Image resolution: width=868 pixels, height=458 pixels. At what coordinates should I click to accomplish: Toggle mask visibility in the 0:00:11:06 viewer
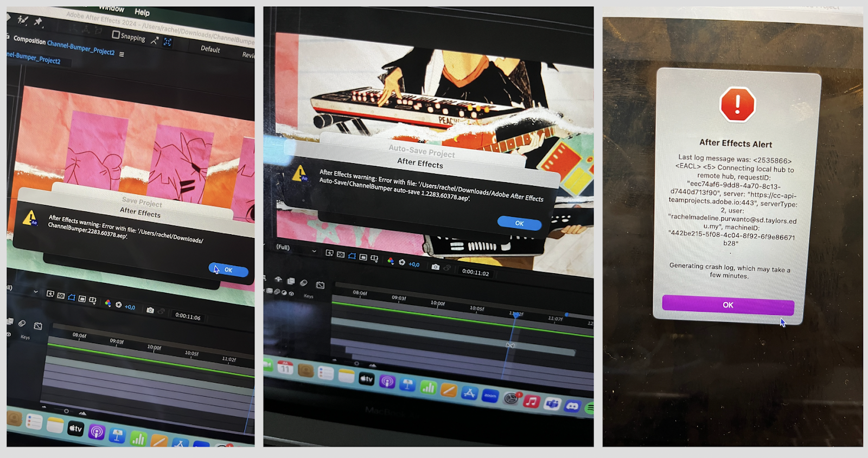click(x=72, y=298)
